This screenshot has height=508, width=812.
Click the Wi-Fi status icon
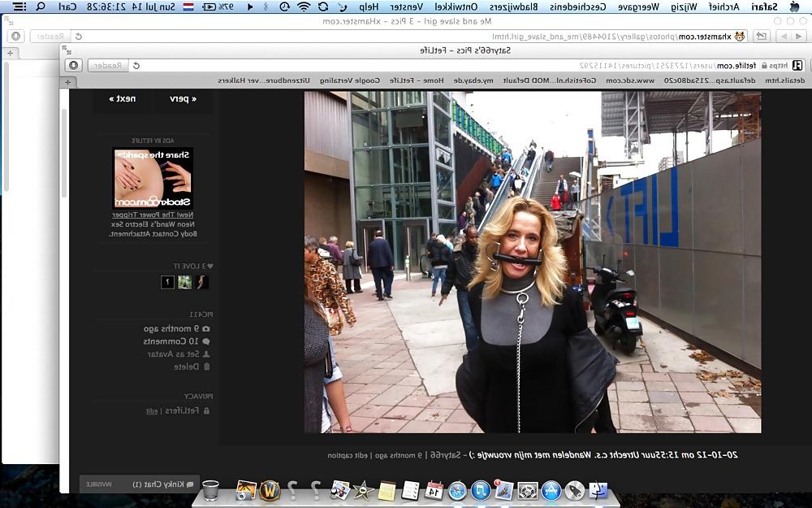tap(304, 7)
